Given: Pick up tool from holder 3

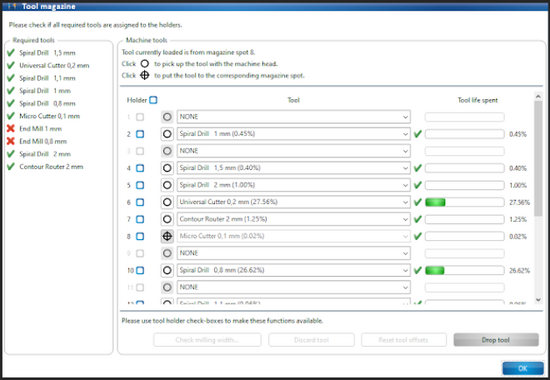Looking at the screenshot, I should click(x=167, y=151).
